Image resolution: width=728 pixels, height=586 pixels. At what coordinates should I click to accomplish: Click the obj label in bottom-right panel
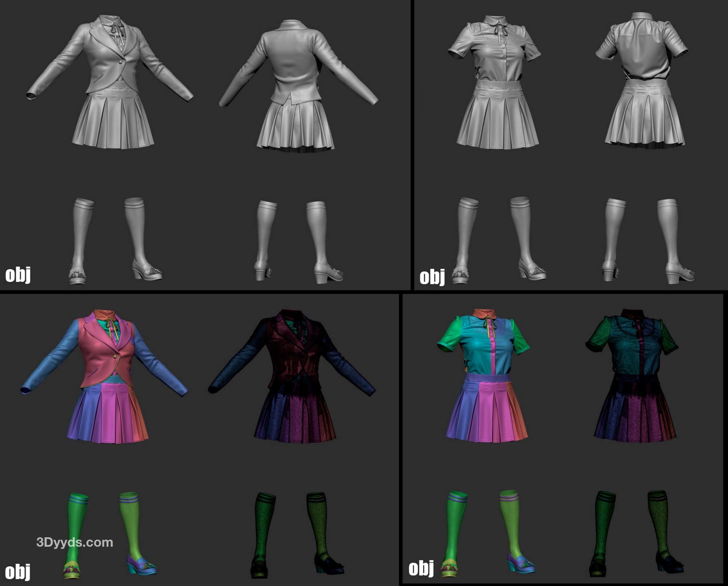(421, 568)
